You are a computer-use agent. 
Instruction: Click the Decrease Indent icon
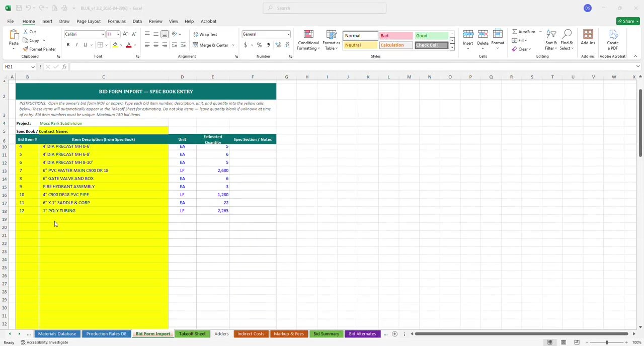click(174, 45)
